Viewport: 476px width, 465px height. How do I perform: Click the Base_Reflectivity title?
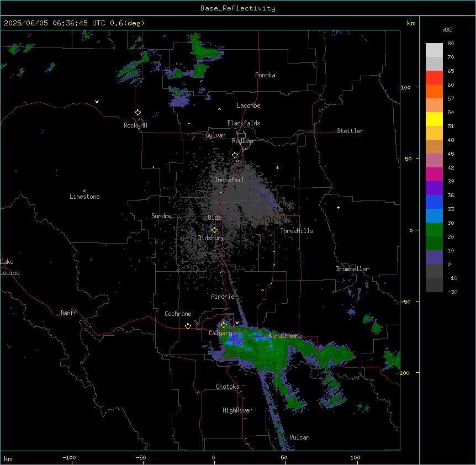pyautogui.click(x=238, y=8)
